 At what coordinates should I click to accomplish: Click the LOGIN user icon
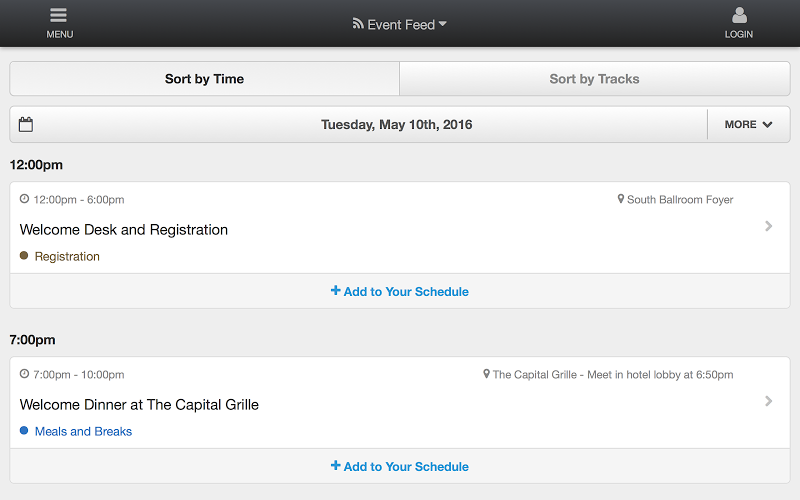(x=739, y=15)
